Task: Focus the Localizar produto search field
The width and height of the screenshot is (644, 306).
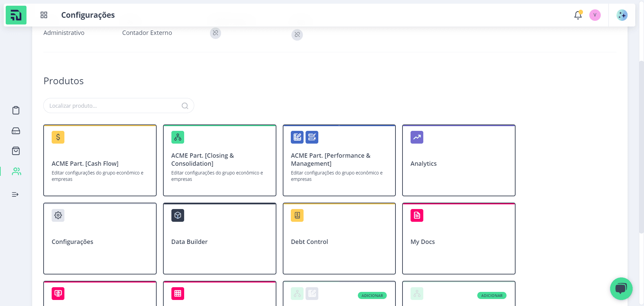Action: [x=119, y=106]
